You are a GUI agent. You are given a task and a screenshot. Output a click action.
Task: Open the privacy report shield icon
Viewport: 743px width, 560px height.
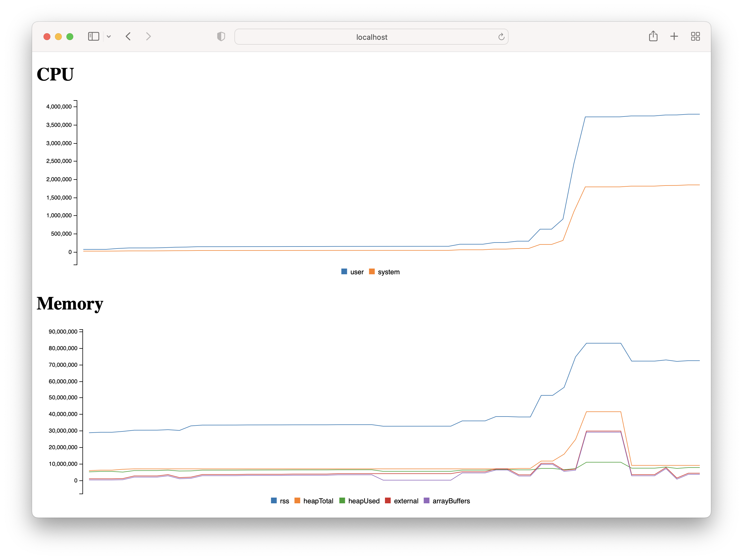221,36
